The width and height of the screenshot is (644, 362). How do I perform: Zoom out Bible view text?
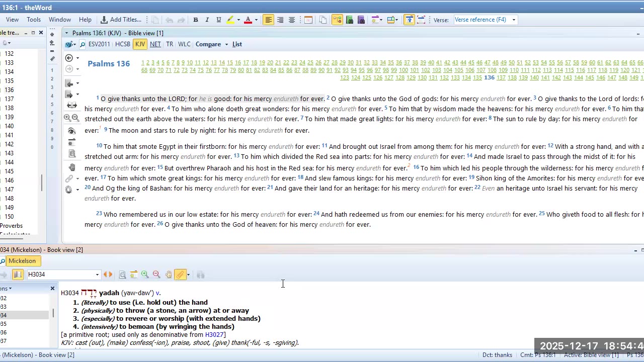coord(75,118)
